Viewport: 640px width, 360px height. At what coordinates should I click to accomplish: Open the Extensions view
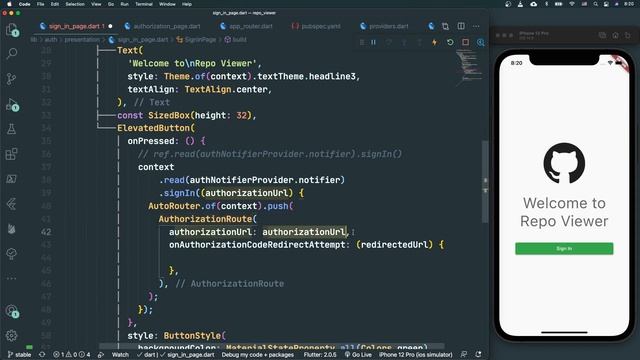point(11,154)
